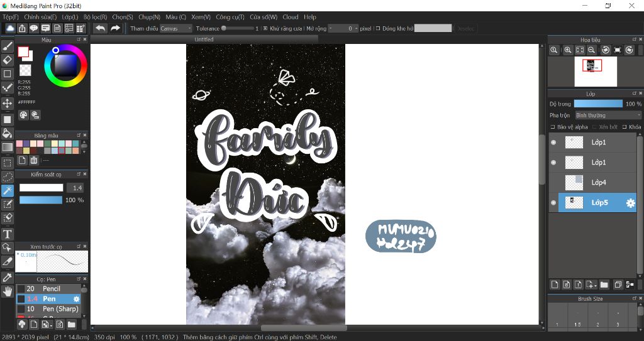Select the Gradient tool
Viewport: 644px width, 341px height.
coord(8,147)
